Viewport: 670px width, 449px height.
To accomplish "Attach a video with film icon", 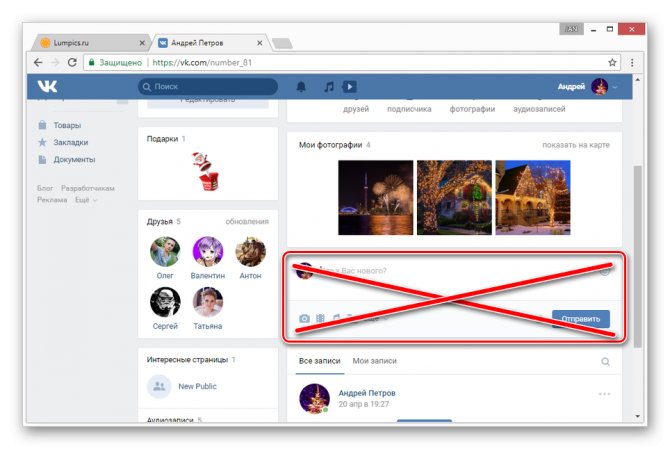I will (x=320, y=318).
